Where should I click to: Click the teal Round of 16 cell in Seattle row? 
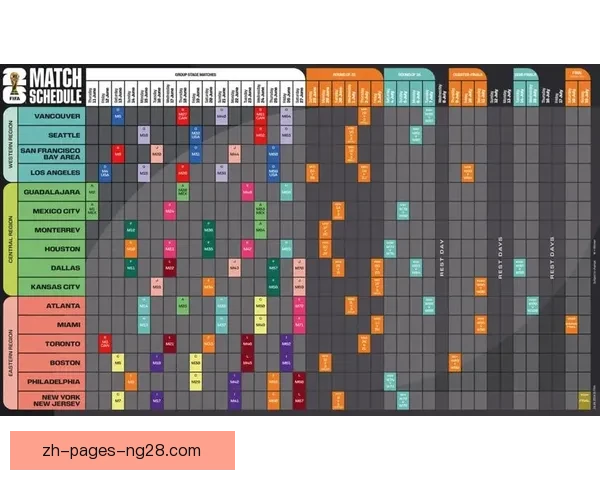[x=416, y=135]
